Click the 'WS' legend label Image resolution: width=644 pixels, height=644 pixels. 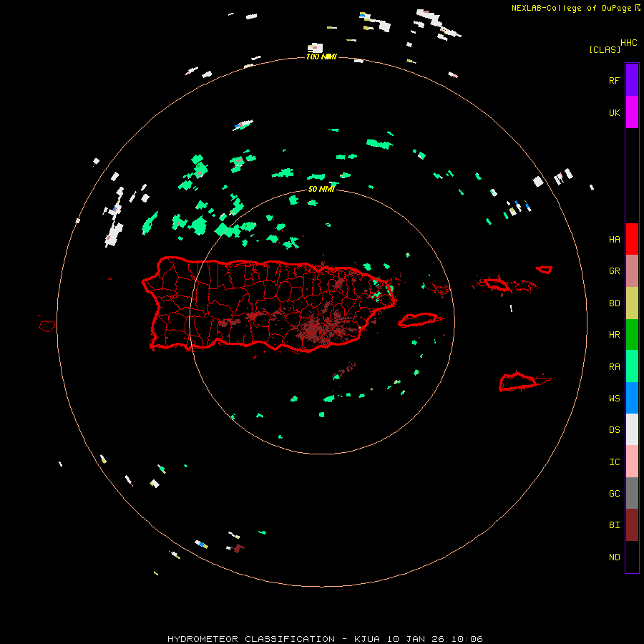614,399
